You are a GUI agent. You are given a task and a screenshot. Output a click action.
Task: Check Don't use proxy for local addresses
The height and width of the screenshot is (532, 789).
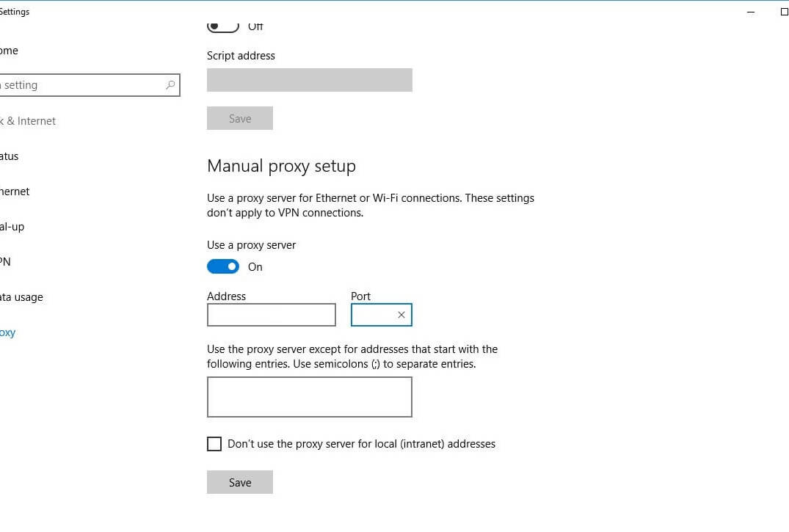coord(214,444)
